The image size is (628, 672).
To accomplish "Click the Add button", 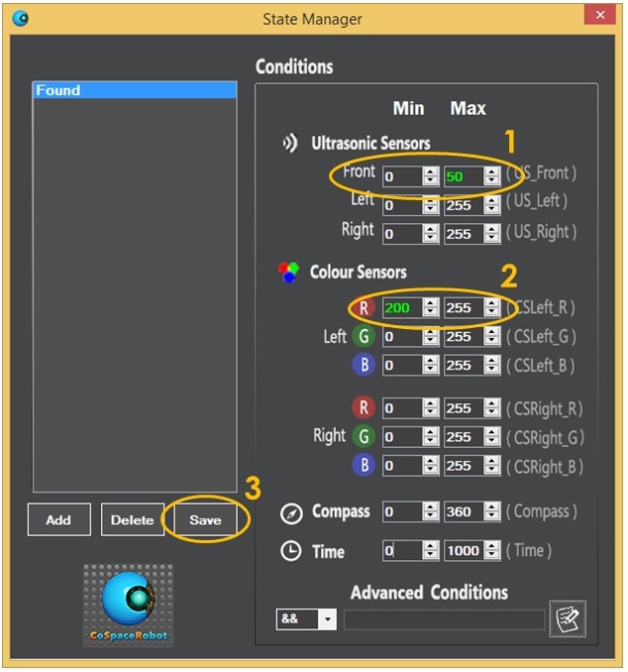I will (x=58, y=519).
